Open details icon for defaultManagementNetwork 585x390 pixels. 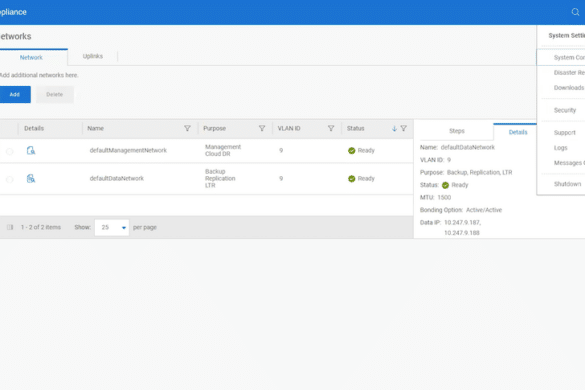[31, 150]
